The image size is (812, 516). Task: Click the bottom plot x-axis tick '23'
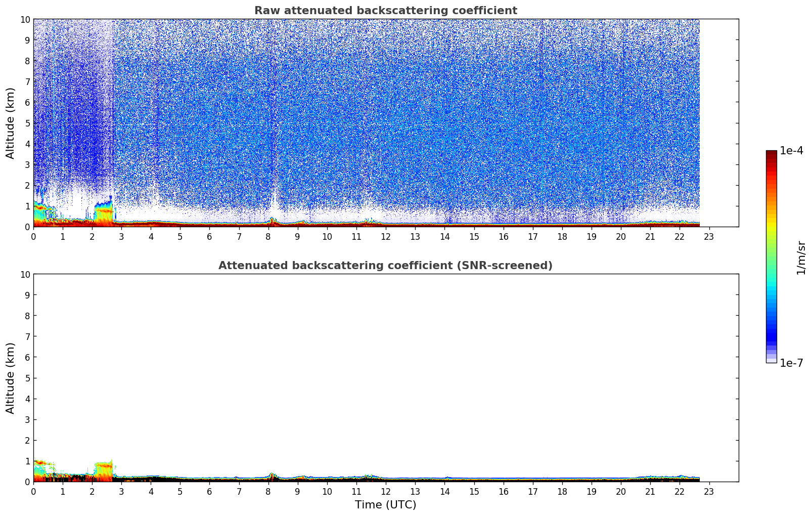coord(709,492)
